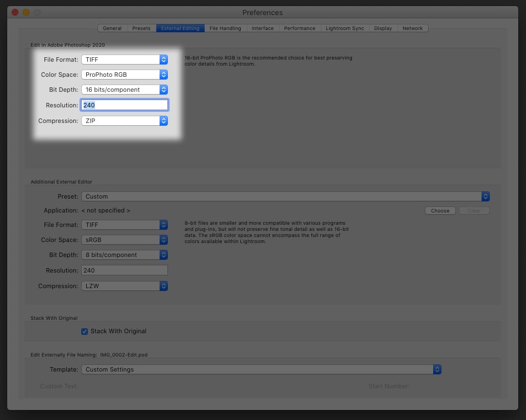Click the Choose button for the external application
Viewport: 526px width, 420px height.
(440, 210)
